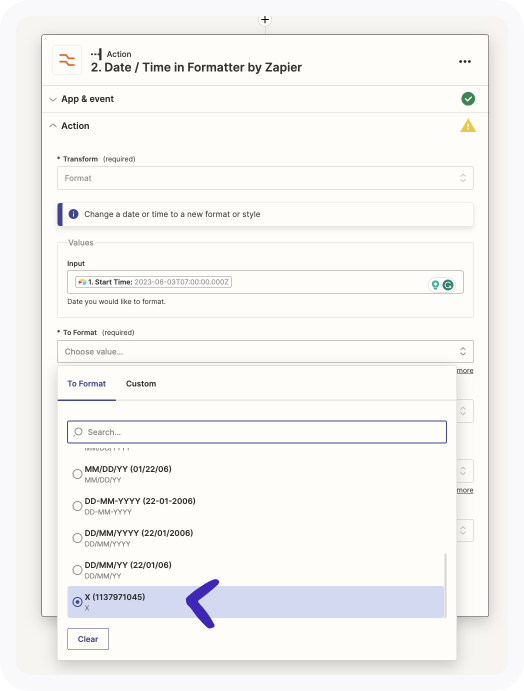Viewport: 524px width, 691px height.
Task: Open the three-dot step options menu
Action: (465, 61)
